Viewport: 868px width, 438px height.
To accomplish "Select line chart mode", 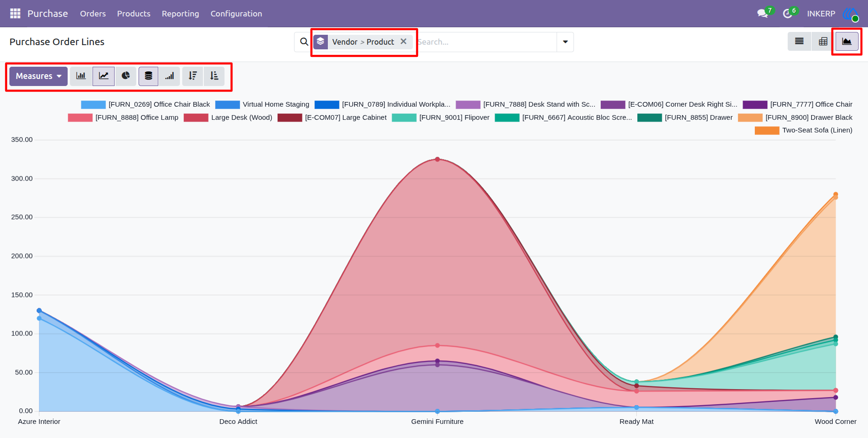I will (104, 76).
